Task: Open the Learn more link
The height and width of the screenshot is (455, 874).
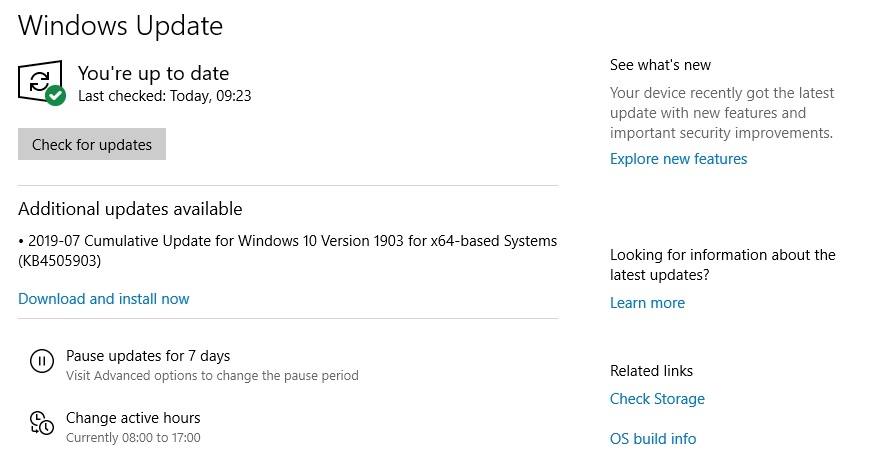Action: click(647, 303)
